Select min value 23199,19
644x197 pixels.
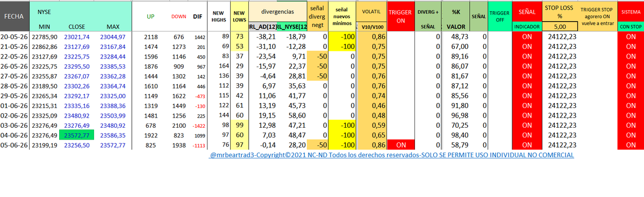tap(44, 145)
